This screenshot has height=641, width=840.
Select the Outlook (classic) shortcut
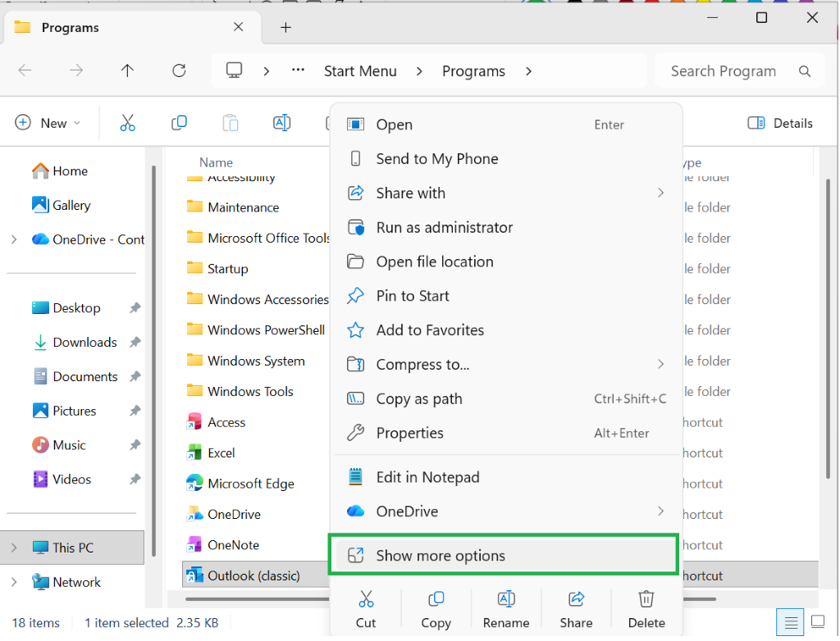click(x=244, y=575)
